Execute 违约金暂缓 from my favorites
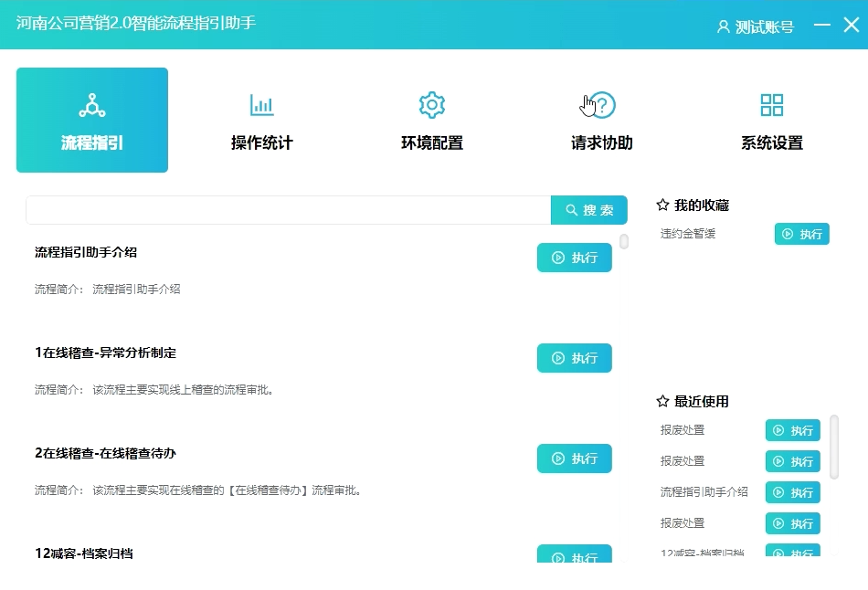Screen dimensions: 868x590 [802, 234]
